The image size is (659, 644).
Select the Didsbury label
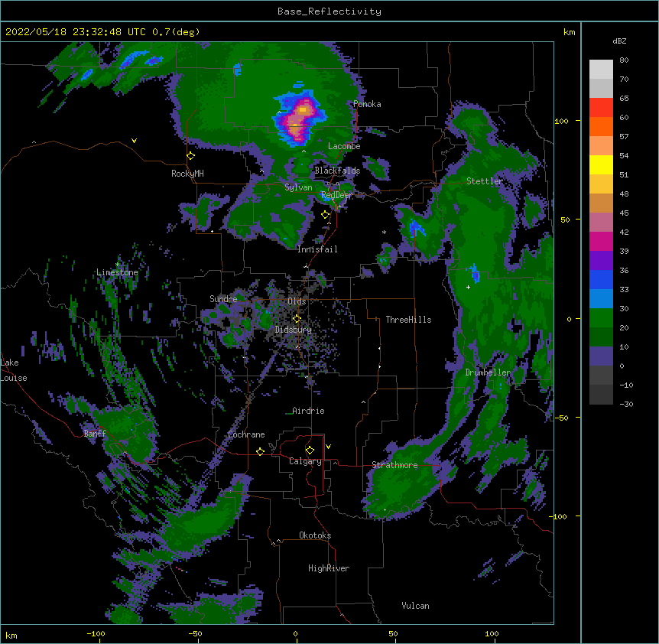point(294,330)
